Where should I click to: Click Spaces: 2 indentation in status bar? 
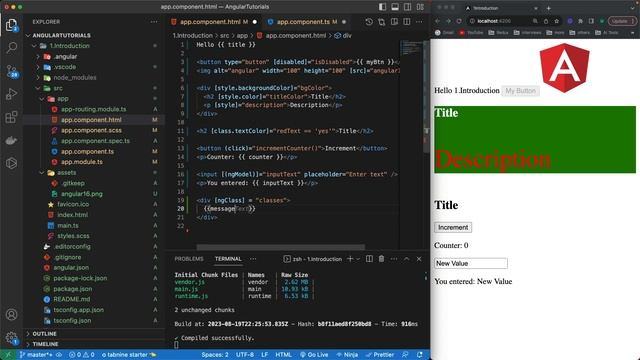point(215,355)
